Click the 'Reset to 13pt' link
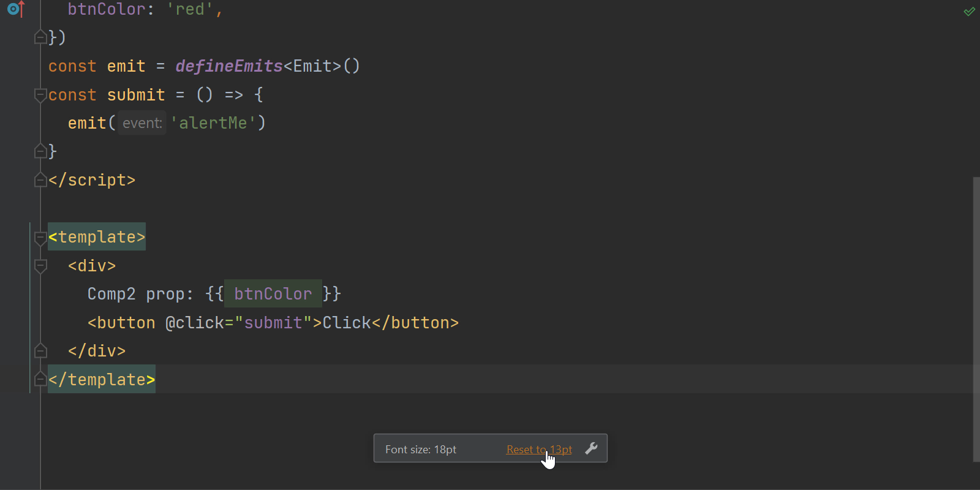The height and width of the screenshot is (490, 980). [x=539, y=450]
